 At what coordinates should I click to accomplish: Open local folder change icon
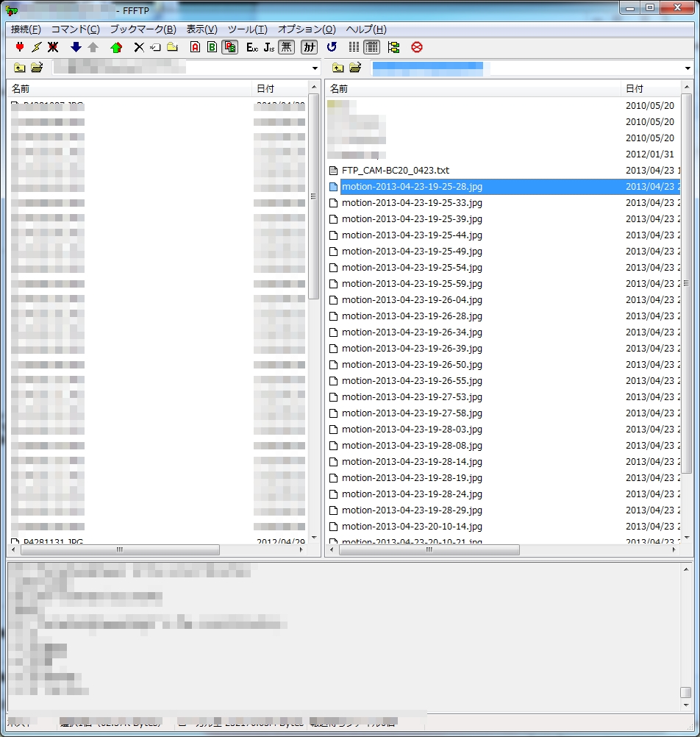[x=37, y=68]
